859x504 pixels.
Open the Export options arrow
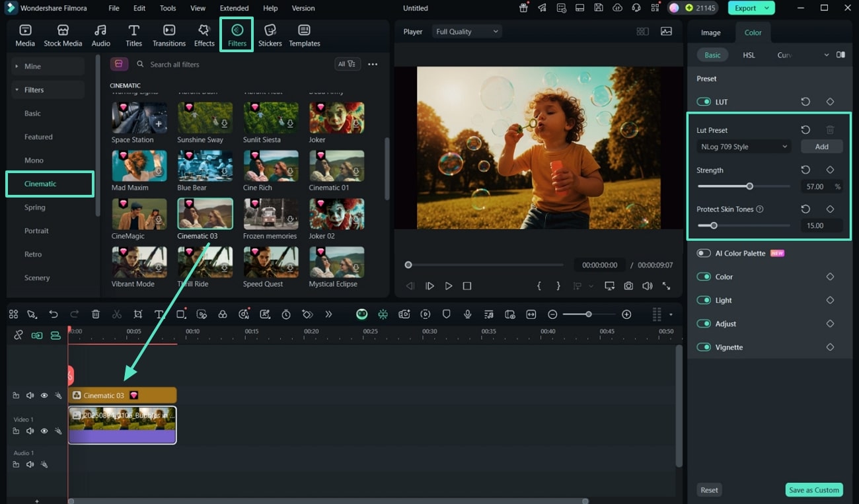click(767, 8)
